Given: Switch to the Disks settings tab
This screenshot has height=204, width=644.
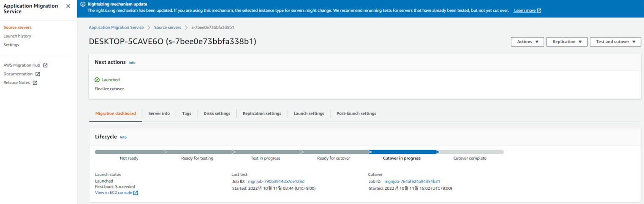Looking at the screenshot, I should (217, 113).
